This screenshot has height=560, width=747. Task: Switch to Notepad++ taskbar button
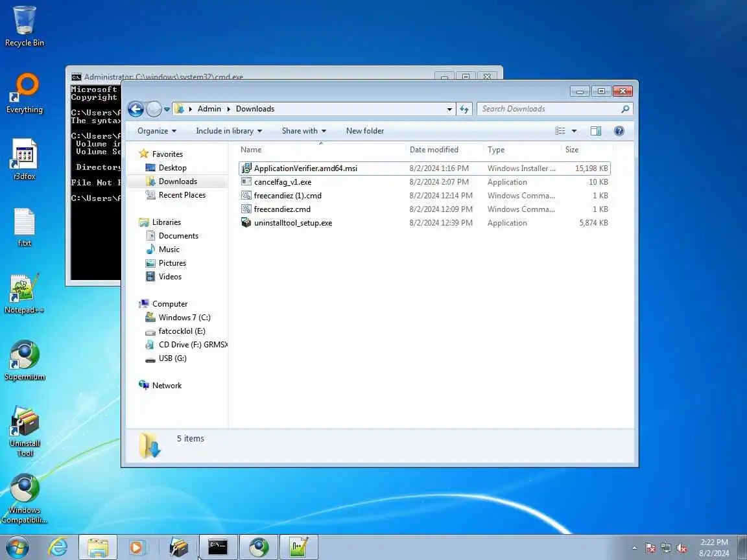click(x=298, y=547)
